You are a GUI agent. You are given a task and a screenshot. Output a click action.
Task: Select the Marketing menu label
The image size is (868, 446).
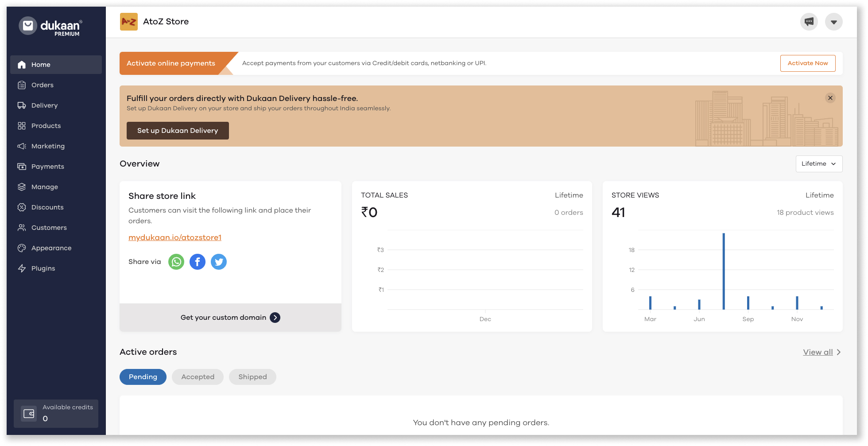point(48,146)
